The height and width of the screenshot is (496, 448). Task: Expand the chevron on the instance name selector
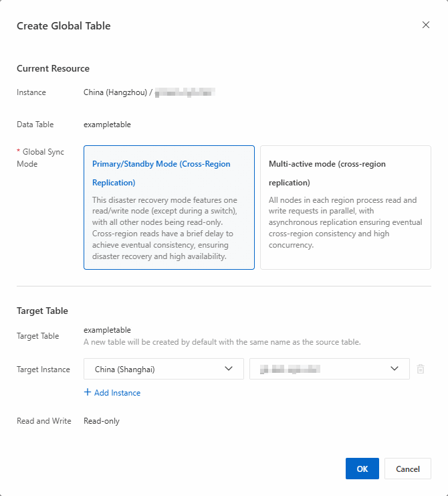(x=395, y=369)
